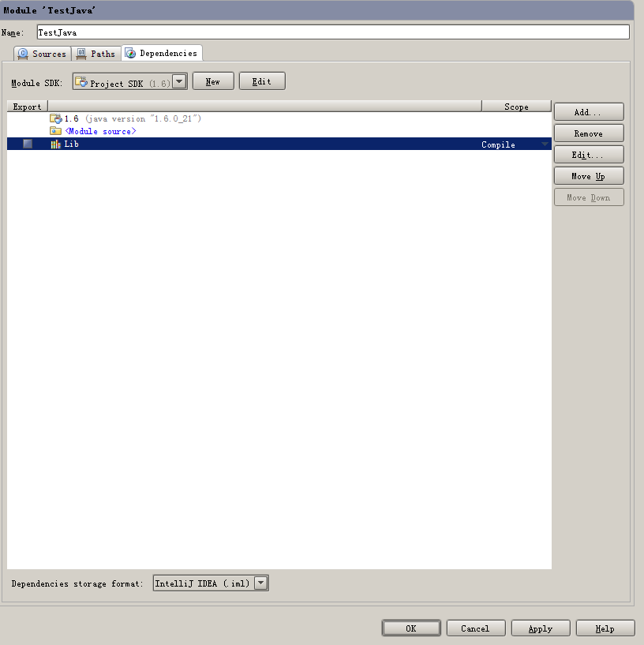The image size is (644, 645).
Task: Switch to the Dependencies tab
Action: pyautogui.click(x=162, y=53)
